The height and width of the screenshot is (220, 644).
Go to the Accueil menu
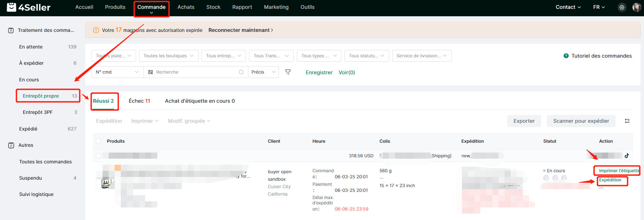click(x=84, y=7)
